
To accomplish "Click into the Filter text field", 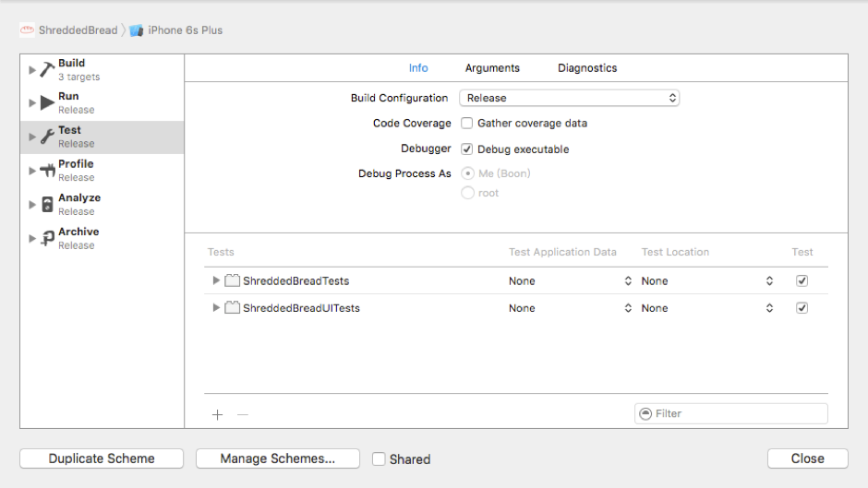I will tap(730, 414).
